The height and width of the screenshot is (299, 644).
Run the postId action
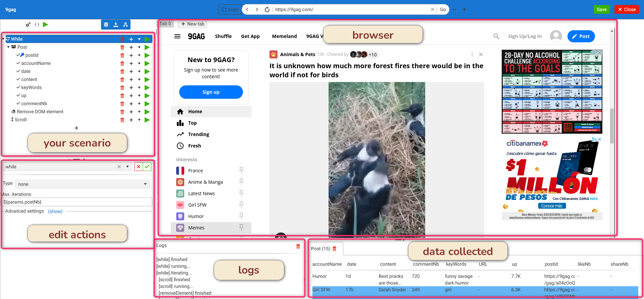(147, 55)
